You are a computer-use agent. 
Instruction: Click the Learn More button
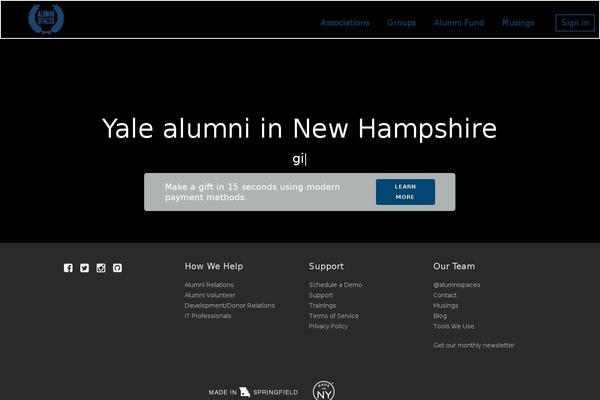(405, 192)
